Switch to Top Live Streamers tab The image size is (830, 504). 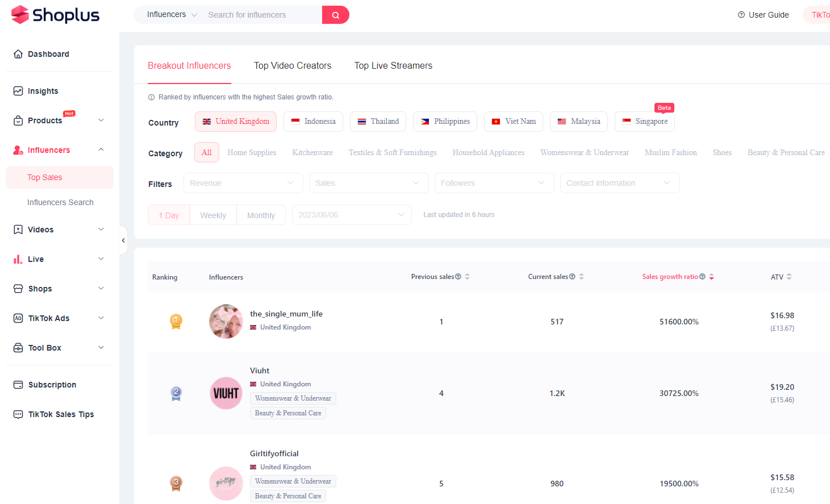click(393, 66)
